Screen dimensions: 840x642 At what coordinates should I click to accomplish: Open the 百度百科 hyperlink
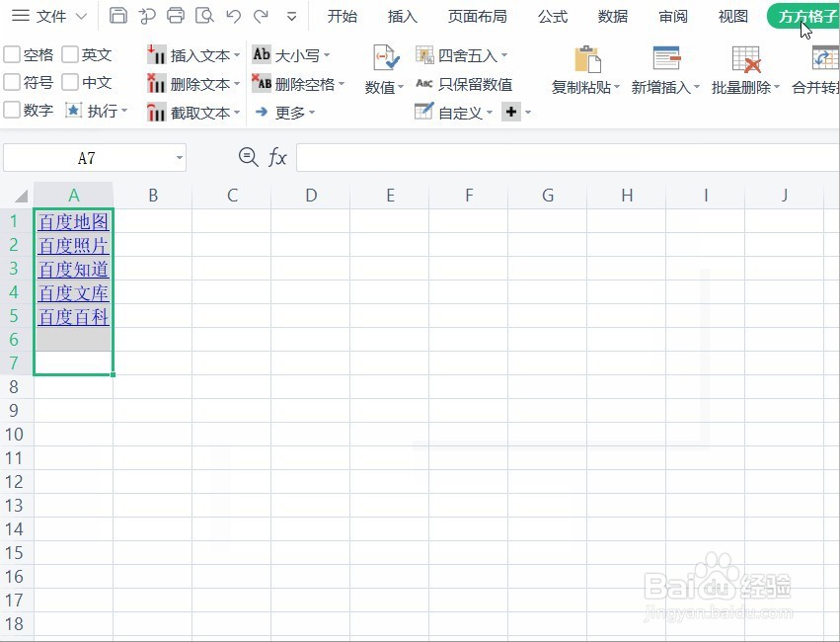tap(73, 316)
